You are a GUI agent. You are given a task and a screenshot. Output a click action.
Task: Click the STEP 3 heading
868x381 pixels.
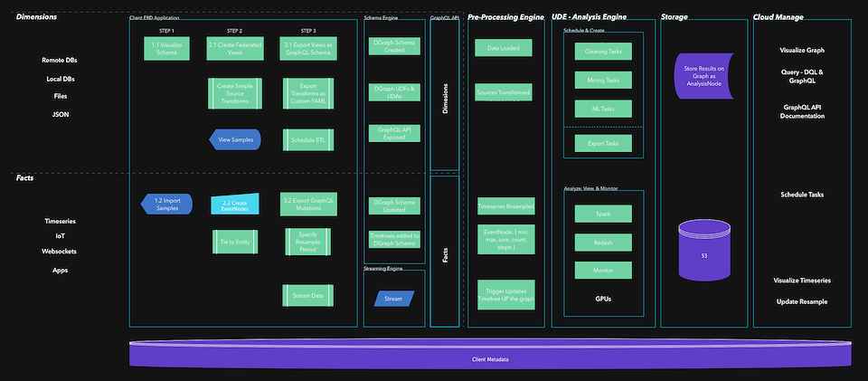click(308, 31)
